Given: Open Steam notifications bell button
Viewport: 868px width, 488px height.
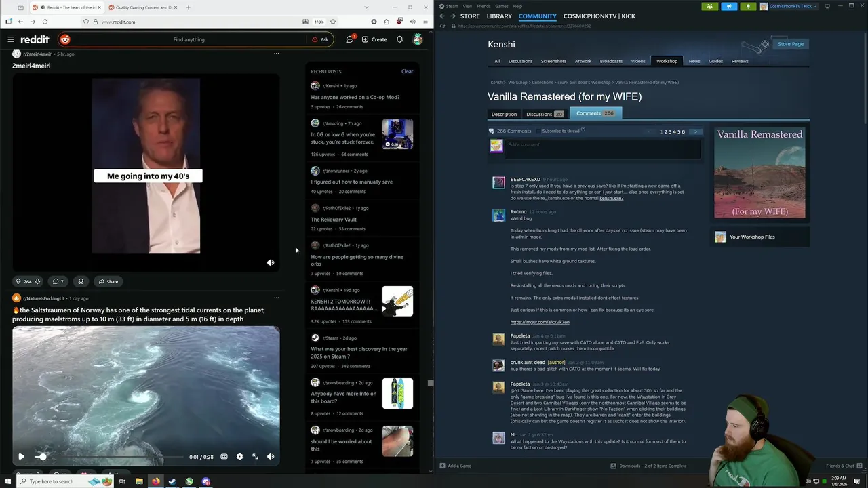Looking at the screenshot, I should coord(748,6).
